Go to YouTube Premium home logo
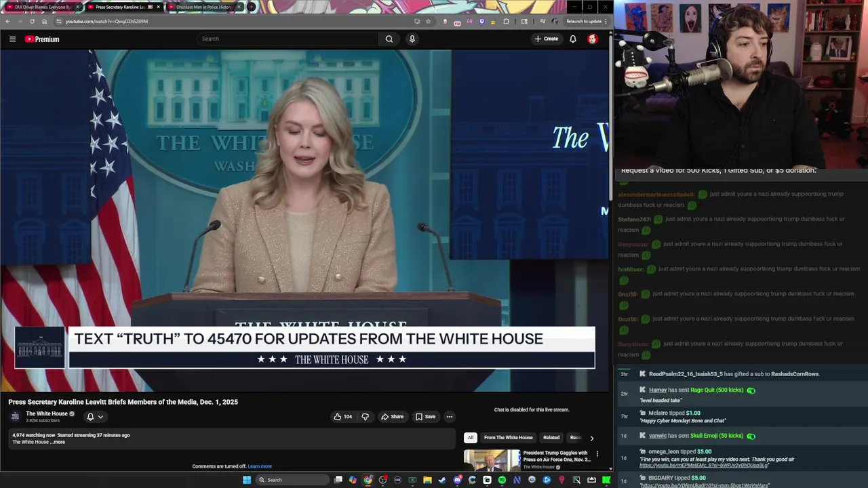Image resolution: width=868 pixels, height=488 pixels. coord(42,39)
